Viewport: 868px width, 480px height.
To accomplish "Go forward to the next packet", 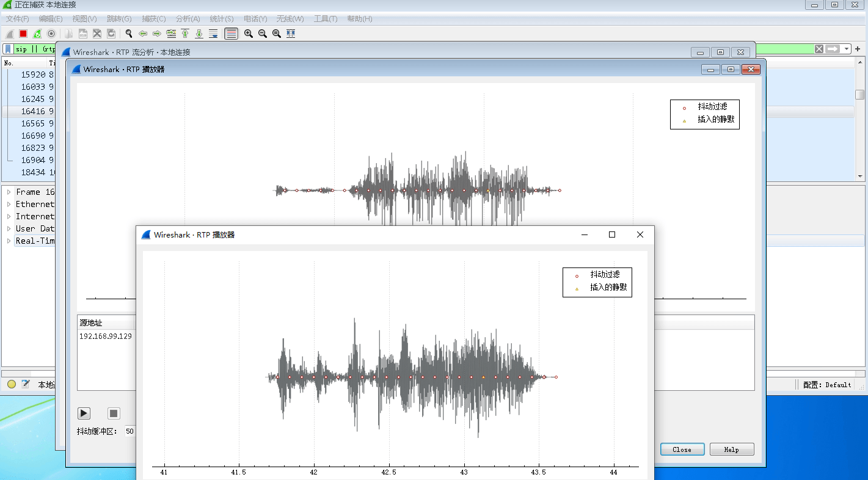I will [157, 34].
